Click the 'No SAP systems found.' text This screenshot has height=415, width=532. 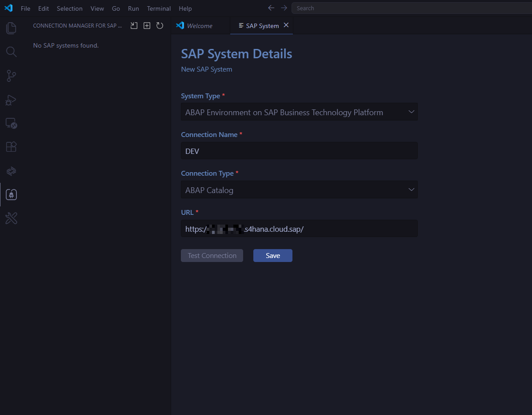[66, 45]
